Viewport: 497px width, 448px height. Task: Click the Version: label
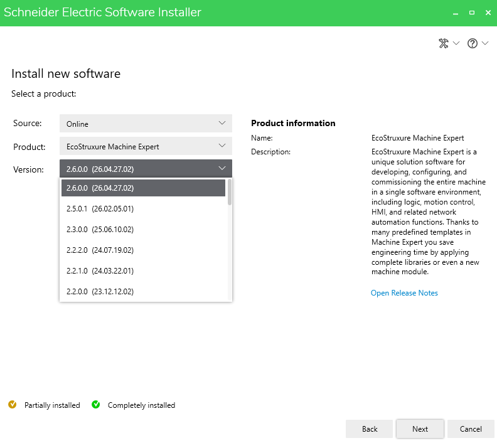(28, 169)
